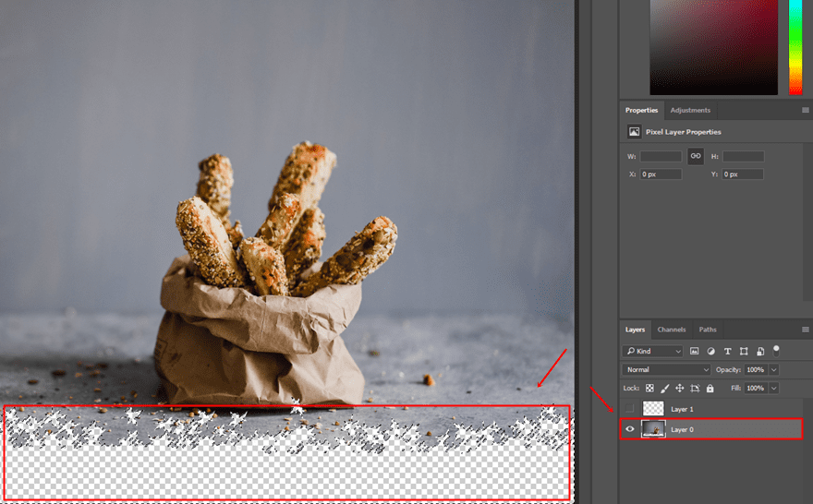This screenshot has height=504, width=813.
Task: Filter layers by type layers icon
Action: coord(727,351)
